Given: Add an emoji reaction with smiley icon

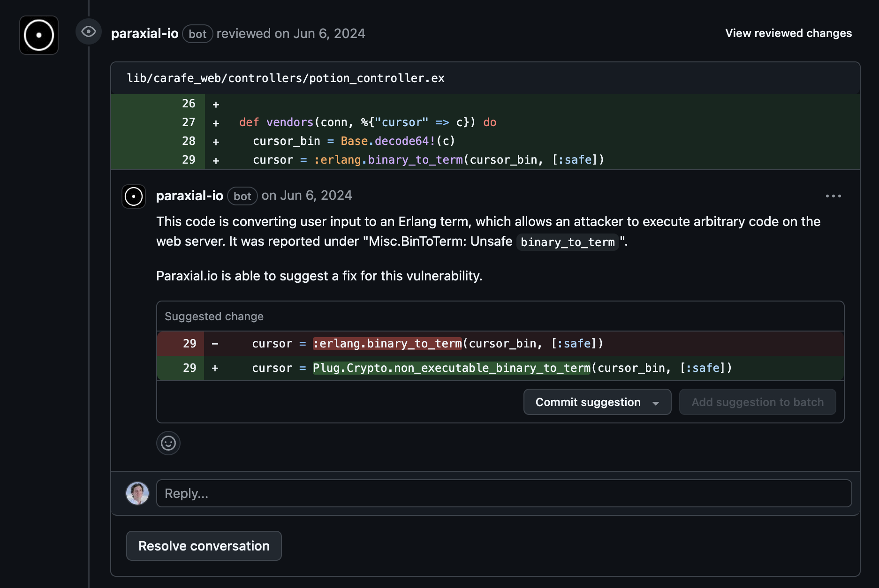Looking at the screenshot, I should point(168,443).
